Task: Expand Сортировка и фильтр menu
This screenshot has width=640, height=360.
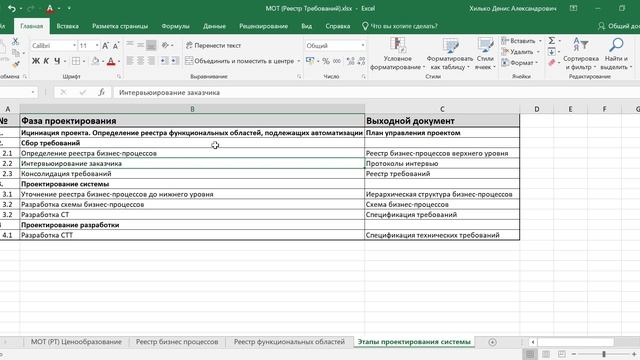Action: click(581, 54)
